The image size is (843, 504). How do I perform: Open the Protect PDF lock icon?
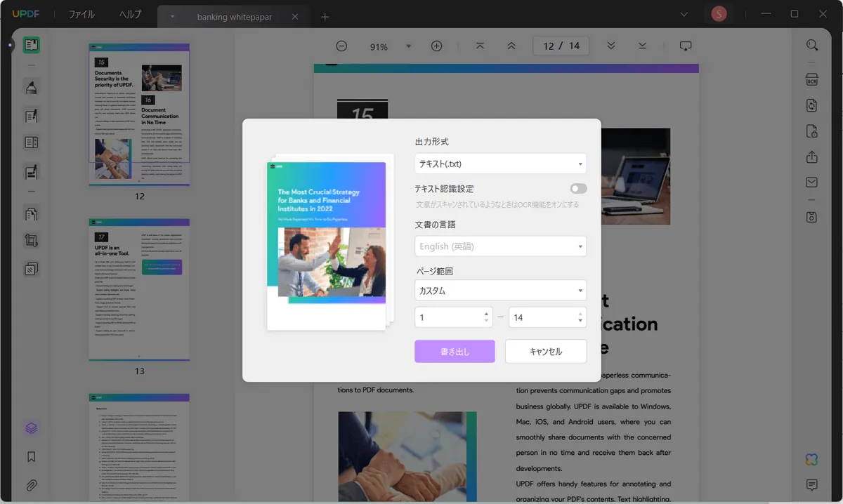[812, 131]
